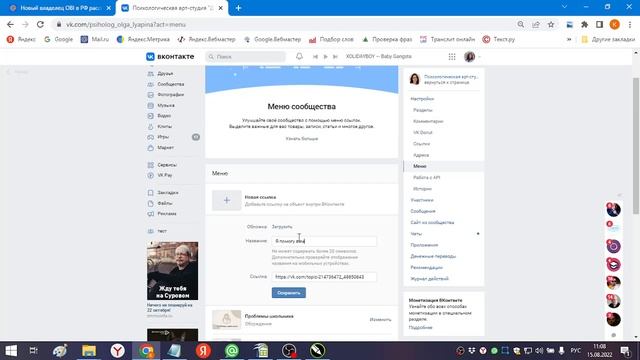The image size is (640, 360).
Task: Open Подбор слов bookmark
Action: (x=331, y=39)
